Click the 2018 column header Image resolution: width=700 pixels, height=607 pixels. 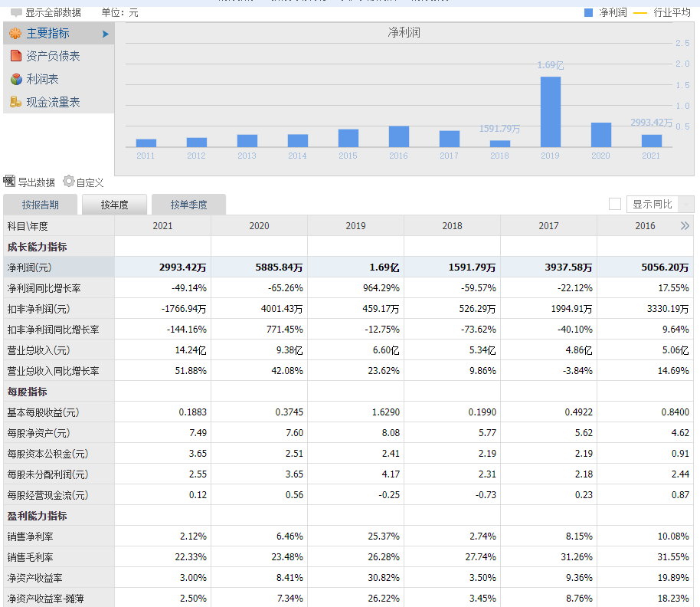click(x=452, y=226)
